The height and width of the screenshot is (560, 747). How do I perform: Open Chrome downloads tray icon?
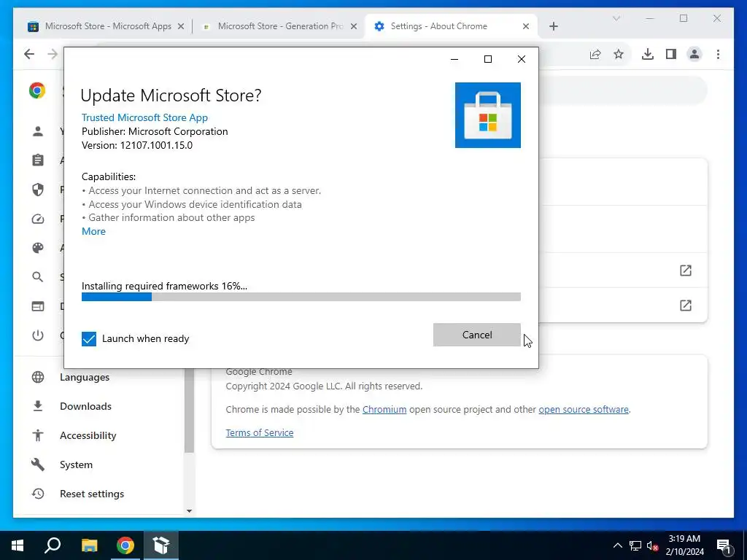click(x=648, y=54)
